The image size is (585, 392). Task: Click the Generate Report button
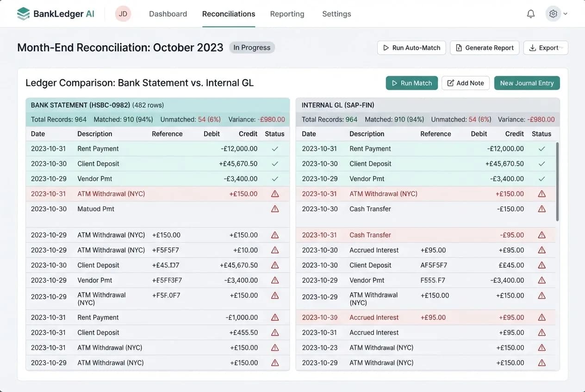coord(485,48)
